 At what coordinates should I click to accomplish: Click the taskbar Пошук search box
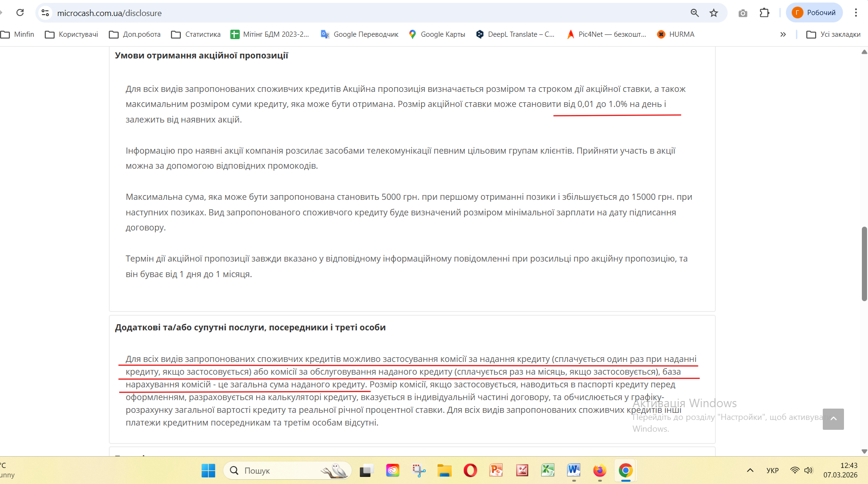coord(287,470)
